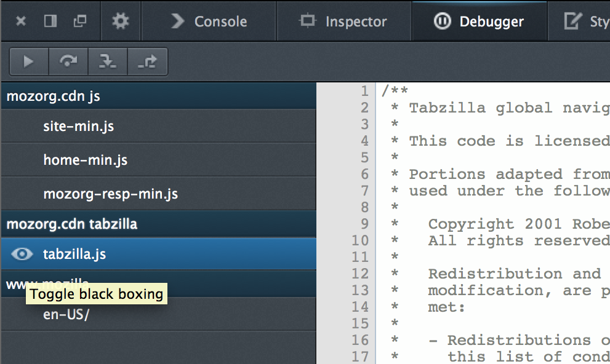Open mozorg-resp-min.js source
610x364 pixels.
click(x=111, y=194)
